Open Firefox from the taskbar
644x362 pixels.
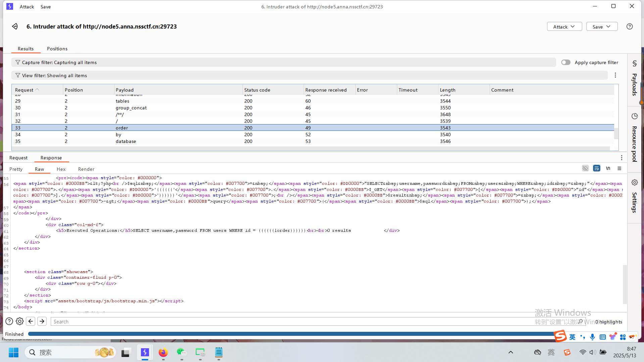[163, 352]
